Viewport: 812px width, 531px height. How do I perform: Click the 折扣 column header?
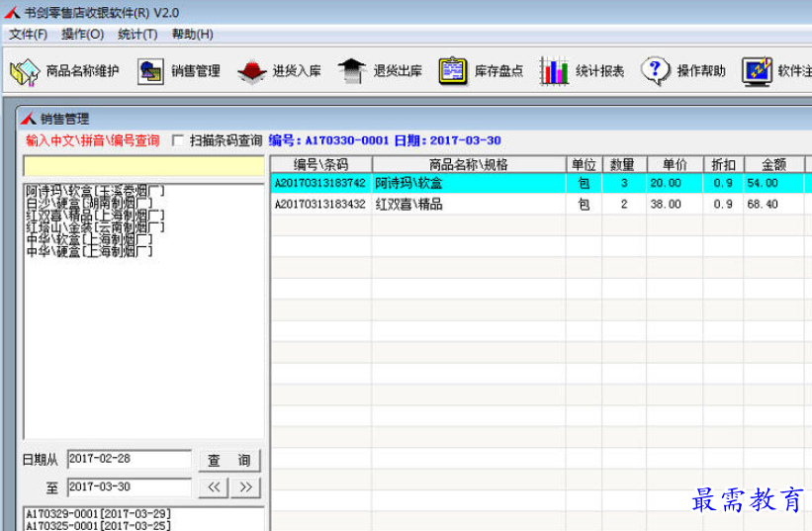(723, 164)
